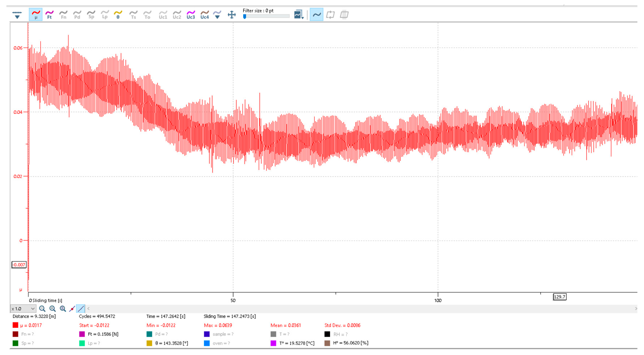Open the chart export dropdown icon
644x355 pixels.
click(x=299, y=15)
